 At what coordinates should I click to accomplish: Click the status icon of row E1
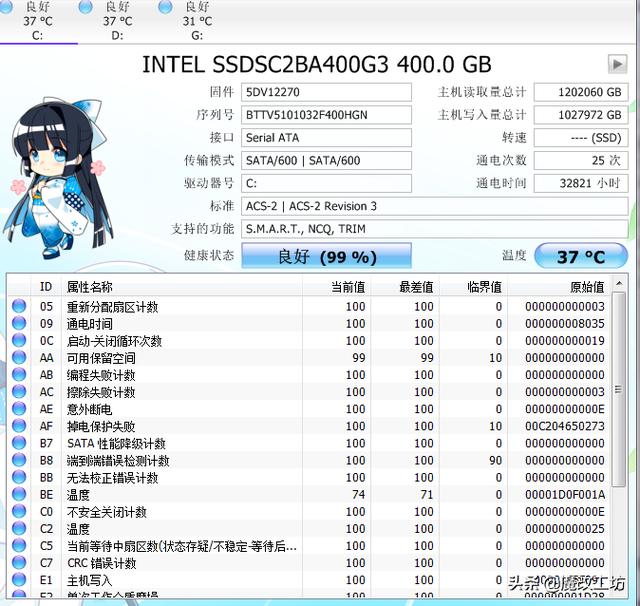[x=19, y=579]
